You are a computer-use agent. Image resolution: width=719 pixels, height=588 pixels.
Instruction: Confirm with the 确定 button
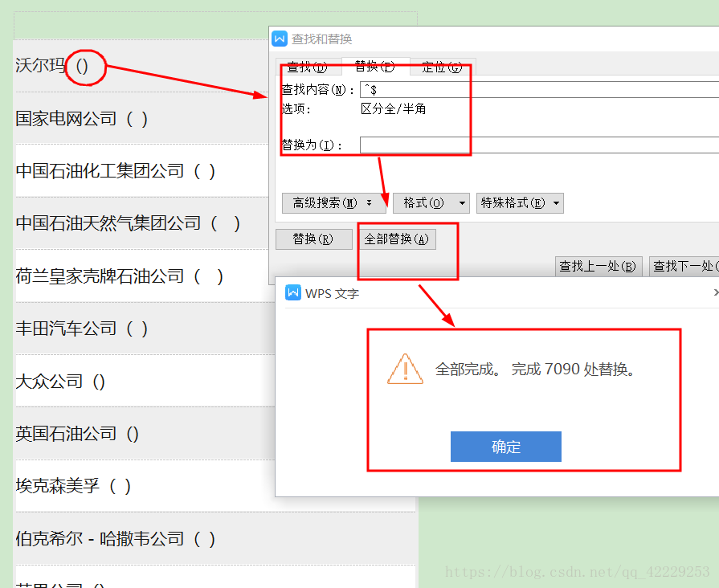506,447
